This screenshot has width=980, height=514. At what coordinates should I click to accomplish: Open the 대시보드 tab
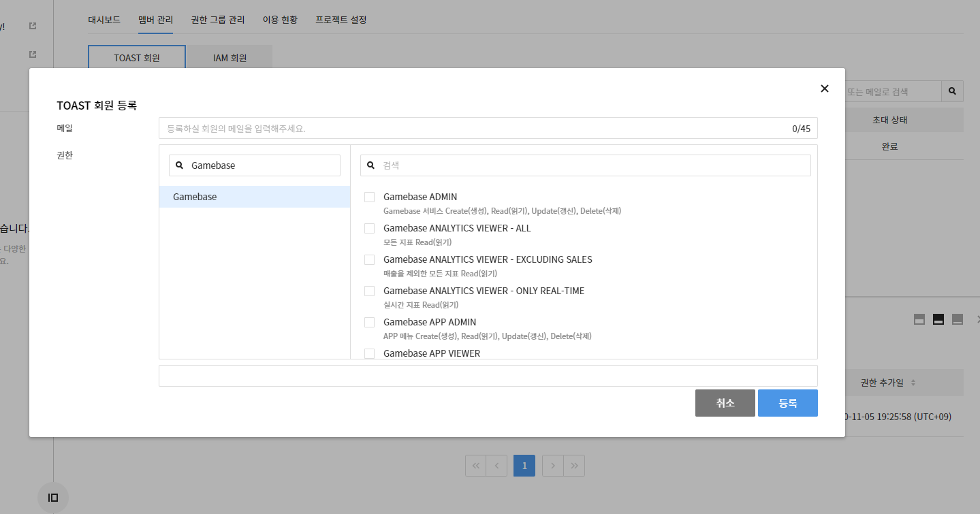click(x=104, y=20)
